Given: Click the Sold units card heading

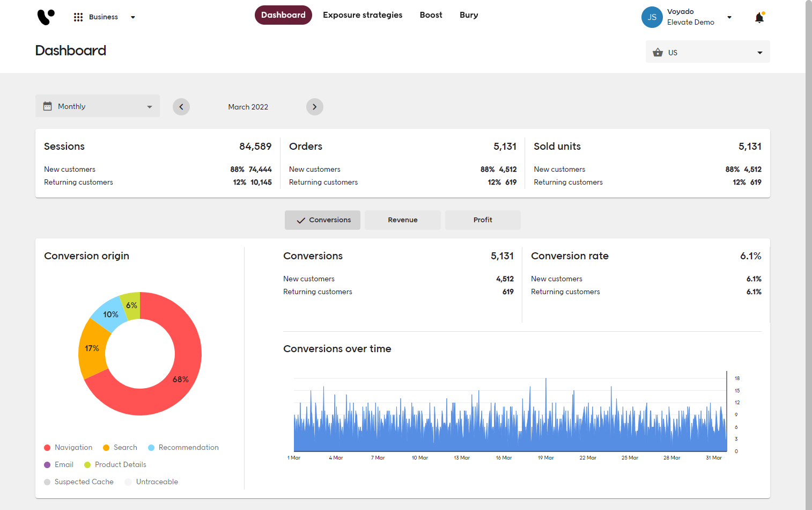Looking at the screenshot, I should click(557, 147).
